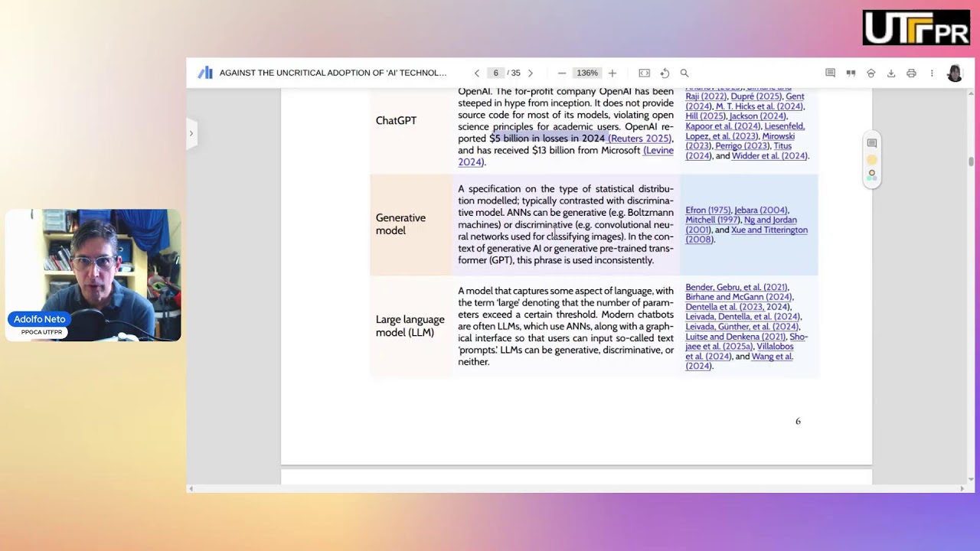Follow the Hill (2025) reference
The height and width of the screenshot is (551, 980).
pyautogui.click(x=705, y=116)
